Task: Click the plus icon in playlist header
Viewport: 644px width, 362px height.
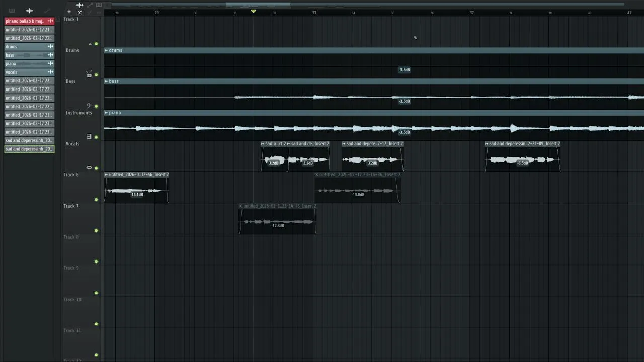Action: [x=69, y=12]
